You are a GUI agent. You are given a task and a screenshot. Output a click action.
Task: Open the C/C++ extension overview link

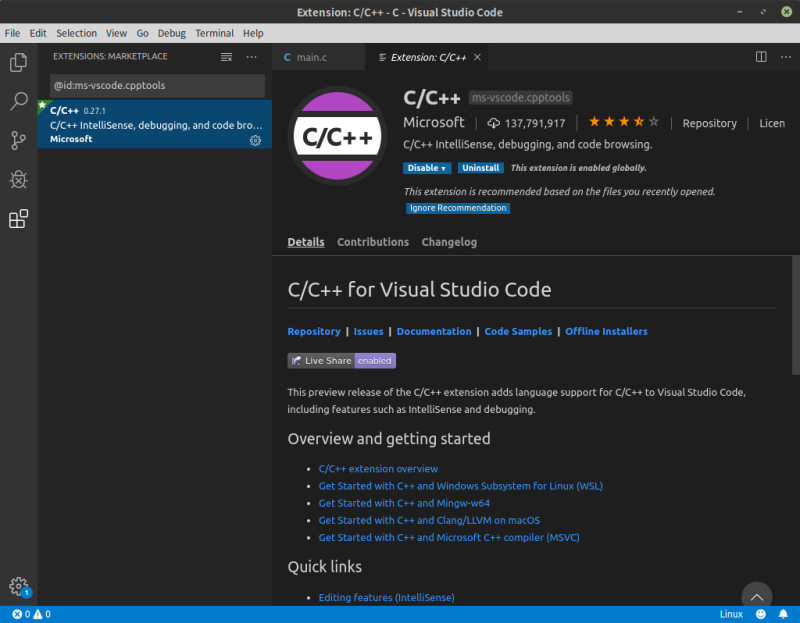click(x=378, y=469)
